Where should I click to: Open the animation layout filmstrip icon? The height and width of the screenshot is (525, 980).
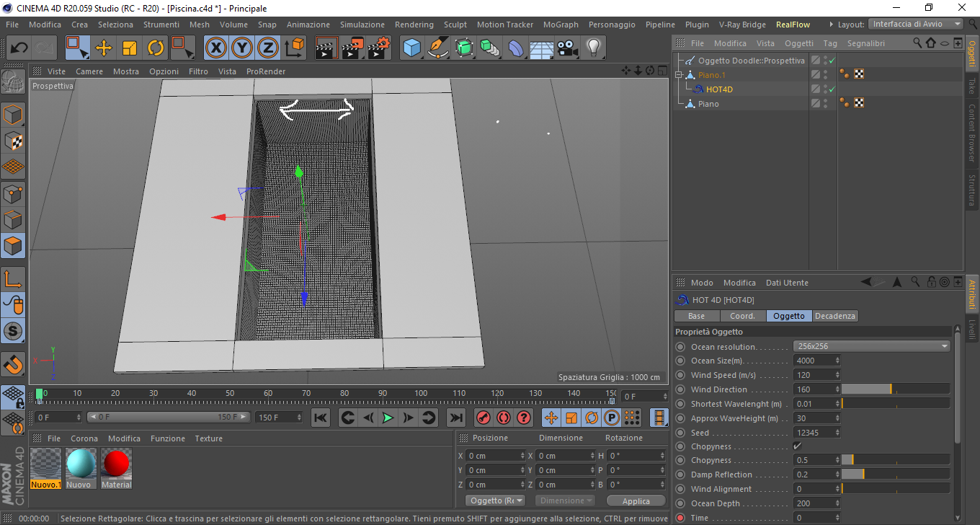click(x=659, y=418)
